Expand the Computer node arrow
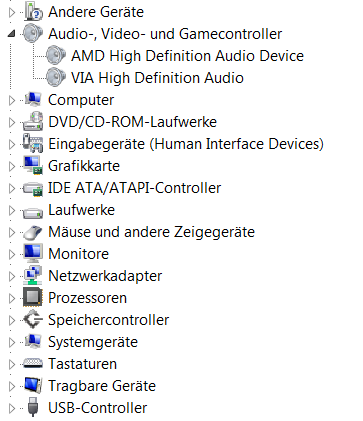 [12, 100]
